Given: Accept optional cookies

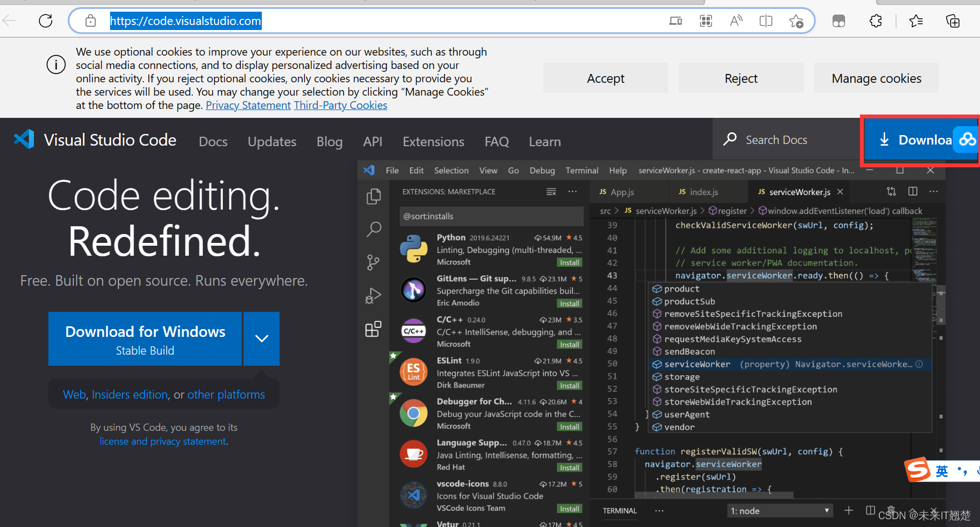Looking at the screenshot, I should [606, 78].
